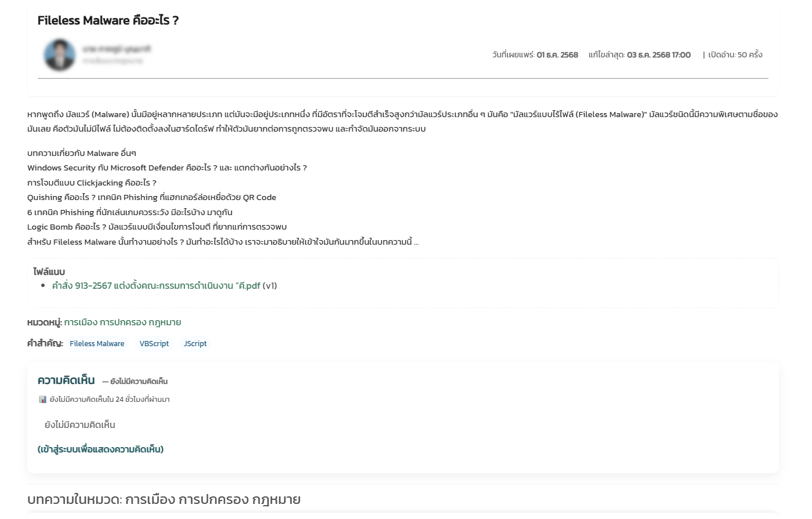This screenshot has height=519, width=812.
Task: Click the title Fileless Malware คืออะไร ?
Action: pyautogui.click(x=108, y=20)
